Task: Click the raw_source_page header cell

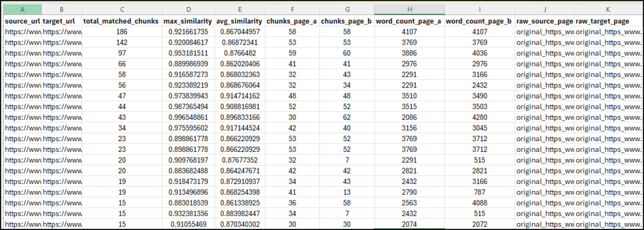Action: [545, 21]
